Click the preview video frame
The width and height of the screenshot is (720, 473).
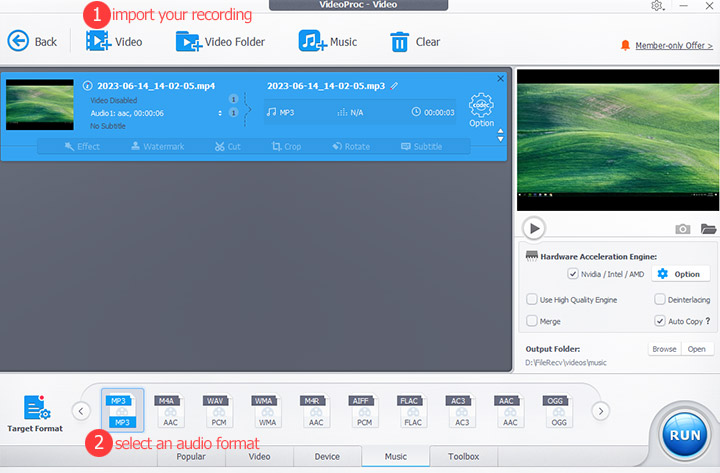[618, 140]
